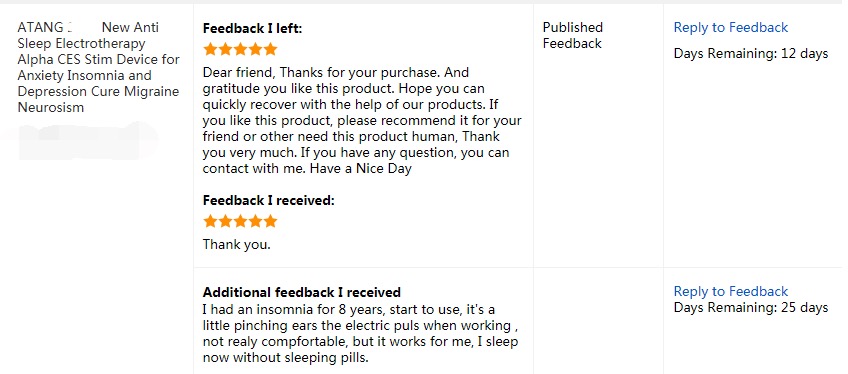
Task: Select the third star under Feedback I received
Action: (240, 221)
